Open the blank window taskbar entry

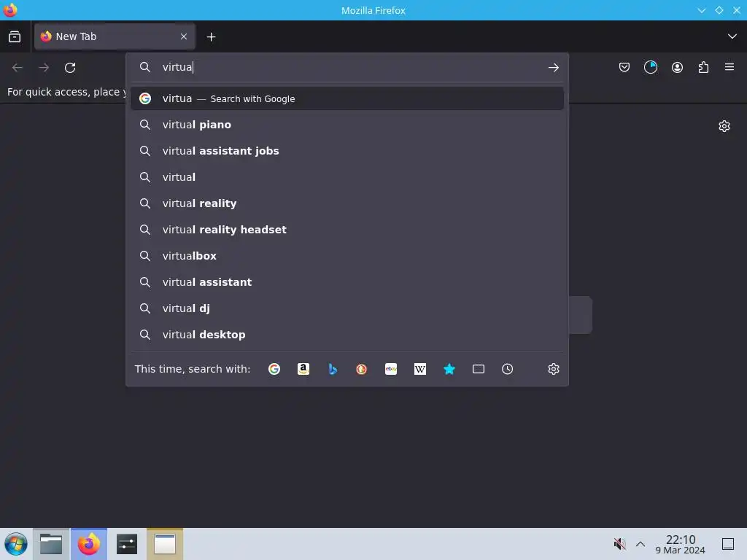tap(165, 544)
